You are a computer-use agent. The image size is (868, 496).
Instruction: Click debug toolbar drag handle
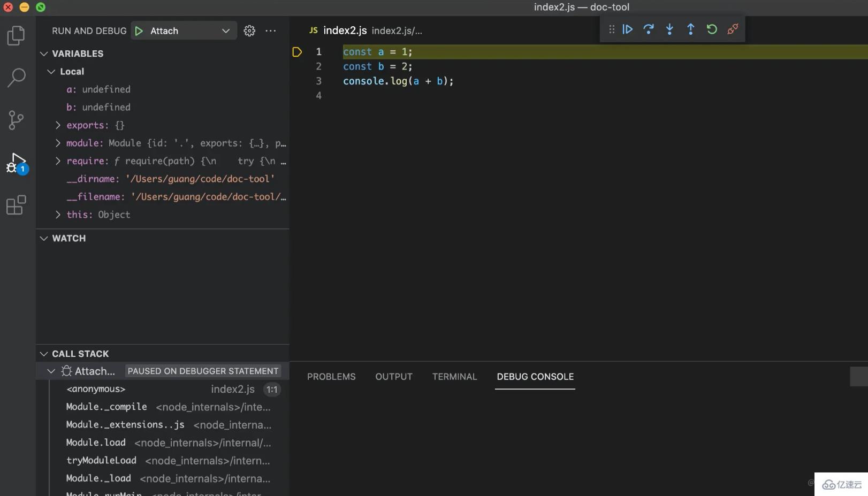click(612, 29)
